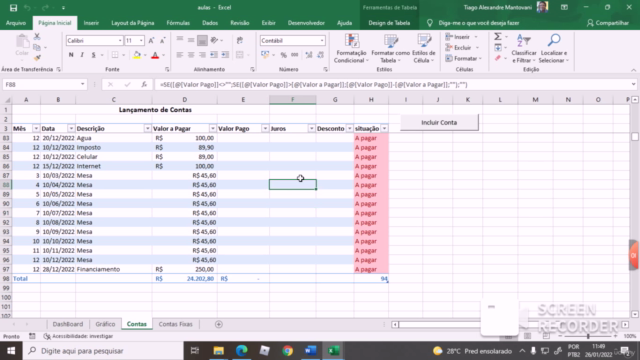Open Word from the taskbar
The height and width of the screenshot is (360, 640).
(x=311, y=351)
